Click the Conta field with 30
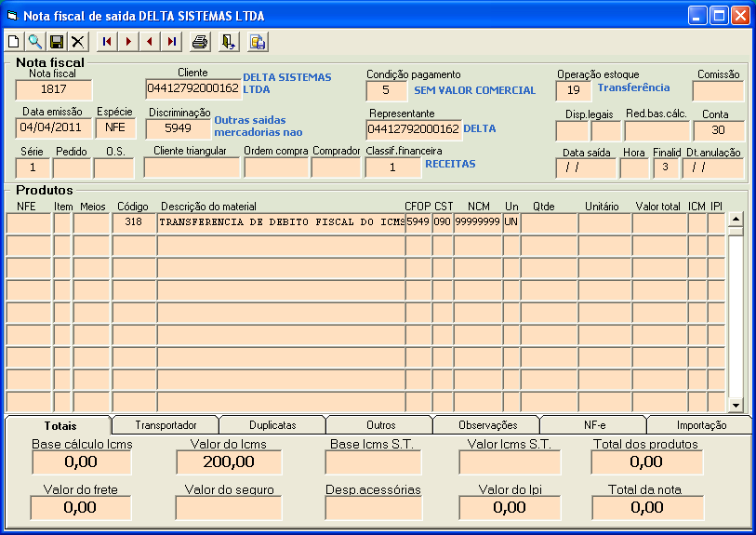Viewport: 756px width, 535px height. tap(719, 131)
